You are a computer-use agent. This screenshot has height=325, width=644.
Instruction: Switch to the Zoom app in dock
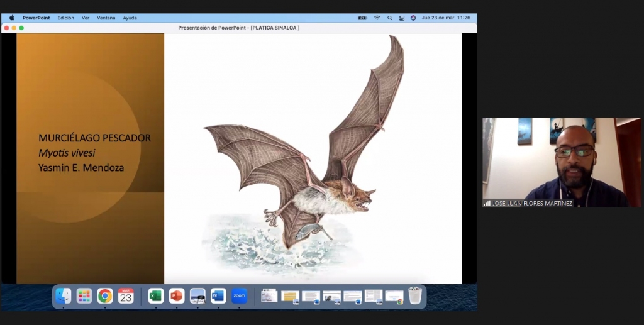239,296
